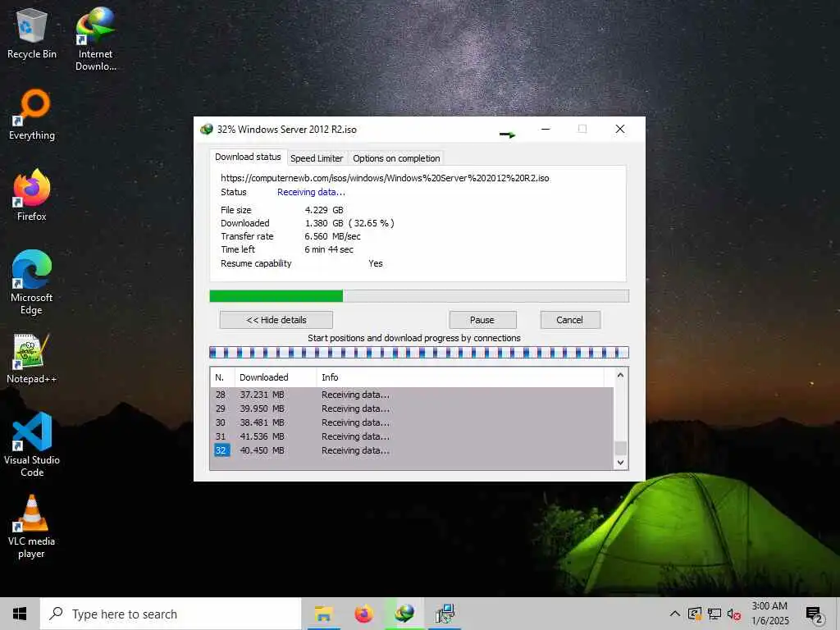The width and height of the screenshot is (840, 630).
Task: Click the Receiving data... status text
Action: [311, 192]
